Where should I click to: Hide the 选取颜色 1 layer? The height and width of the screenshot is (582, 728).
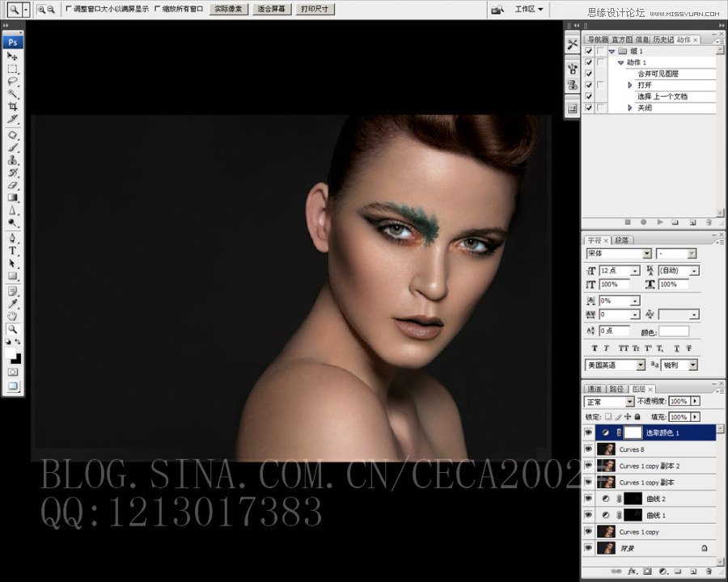[x=588, y=432]
